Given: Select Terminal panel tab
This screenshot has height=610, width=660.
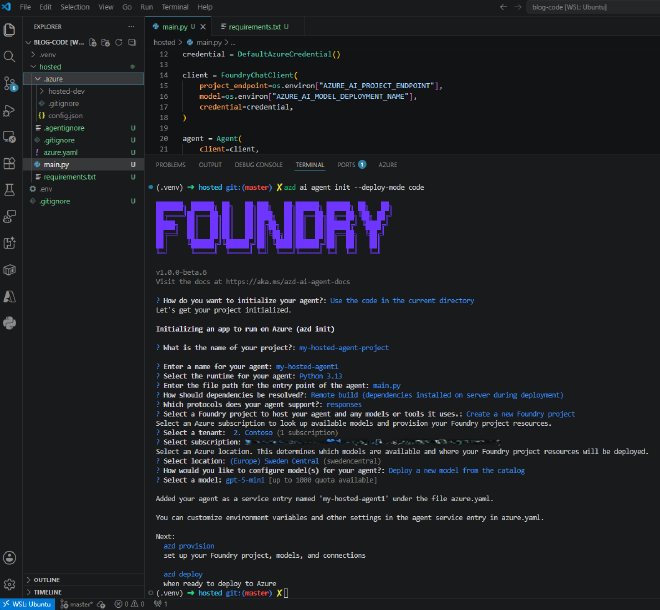Looking at the screenshot, I should (310, 165).
